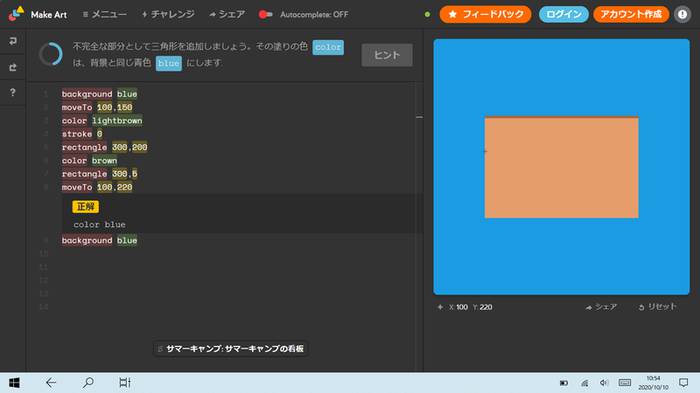
Task: Click the exclamation alert icon
Action: 682,14
